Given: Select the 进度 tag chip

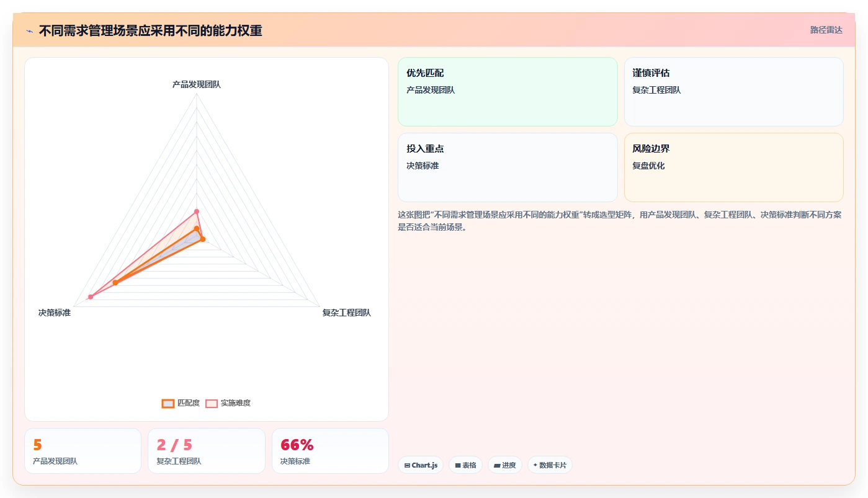Looking at the screenshot, I should pyautogui.click(x=505, y=465).
